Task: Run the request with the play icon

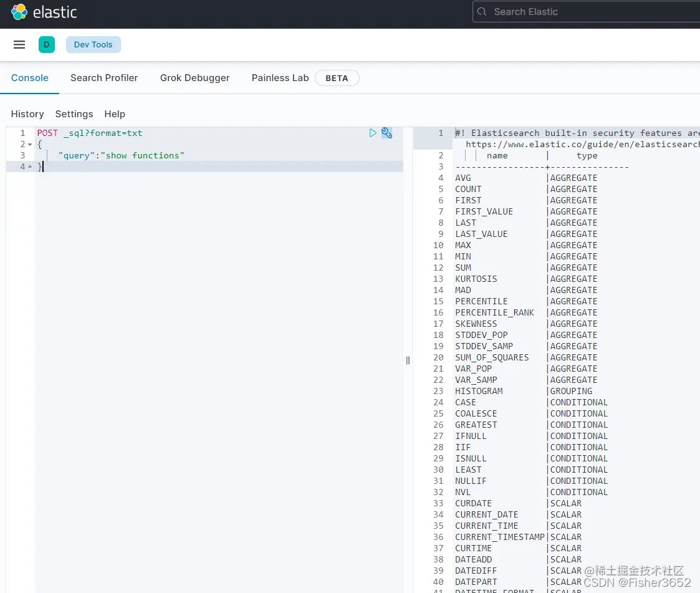Action: 373,133
